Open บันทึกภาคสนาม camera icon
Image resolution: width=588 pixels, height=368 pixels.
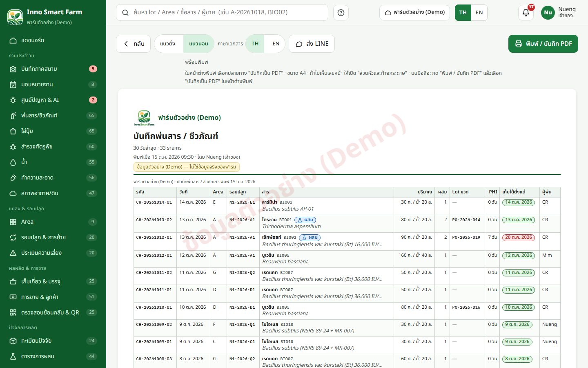click(x=13, y=69)
